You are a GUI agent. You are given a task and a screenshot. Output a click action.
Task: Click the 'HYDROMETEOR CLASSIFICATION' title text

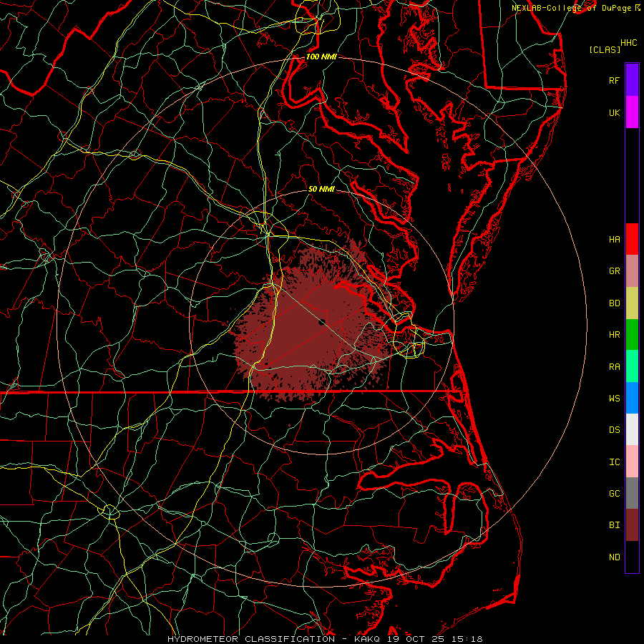pos(251,639)
